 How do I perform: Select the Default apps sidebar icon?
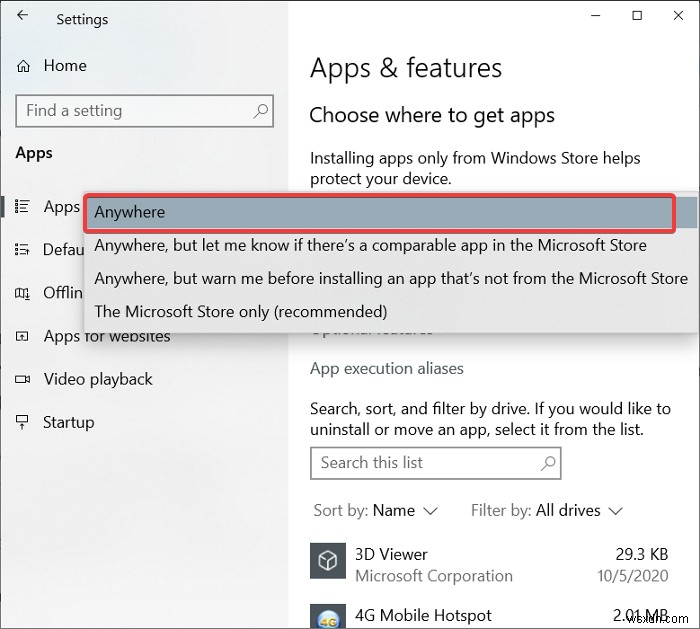(x=22, y=249)
